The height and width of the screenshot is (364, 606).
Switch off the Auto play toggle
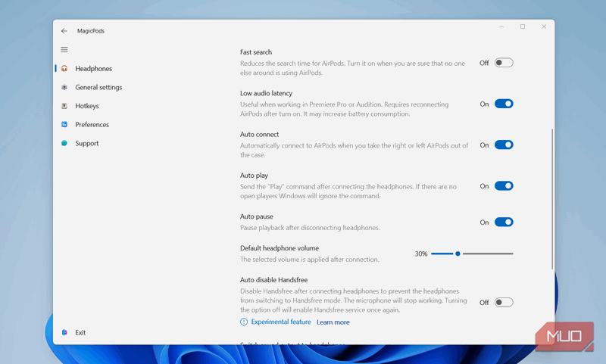pyautogui.click(x=504, y=185)
